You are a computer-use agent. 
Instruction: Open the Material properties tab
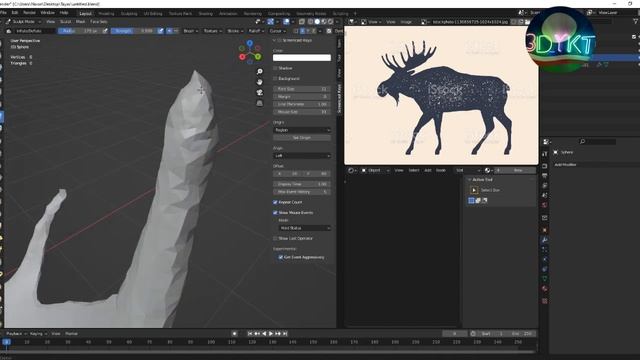(x=544, y=289)
